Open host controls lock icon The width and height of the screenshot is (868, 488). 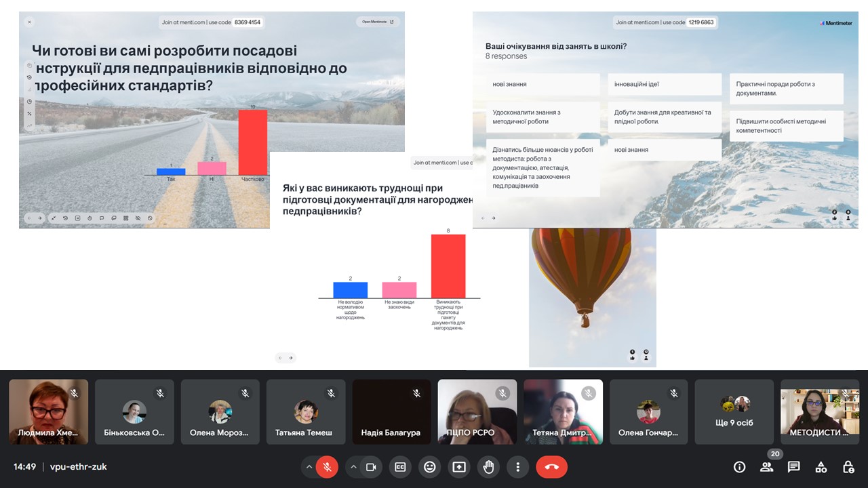pos(848,467)
